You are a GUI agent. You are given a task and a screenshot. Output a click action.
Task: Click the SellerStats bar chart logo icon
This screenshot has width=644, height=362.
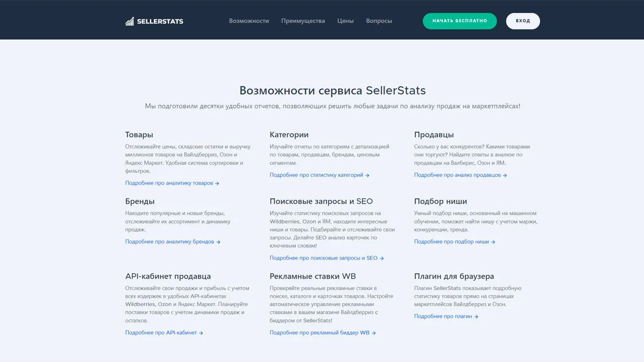[x=130, y=21]
